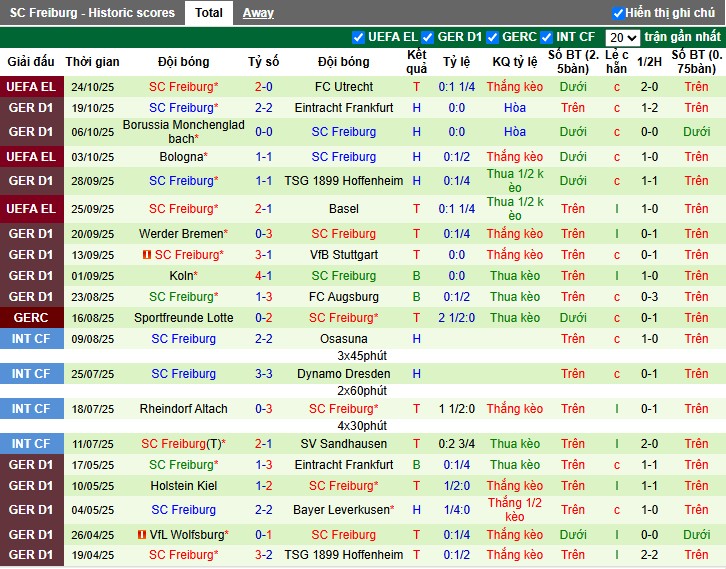
Task: Click Giải đấu column header
Action: pyautogui.click(x=31, y=62)
